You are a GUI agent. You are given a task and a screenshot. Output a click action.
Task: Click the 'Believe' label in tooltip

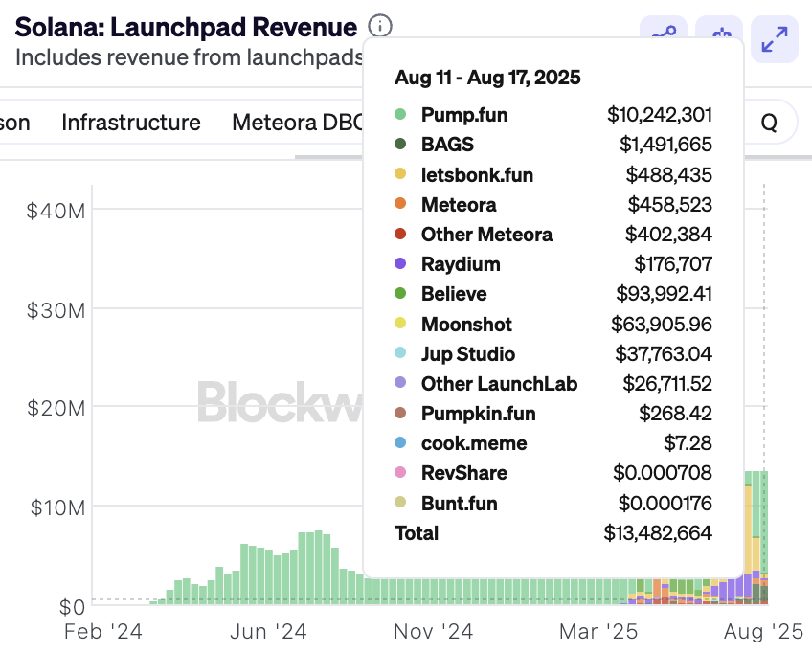tap(454, 294)
